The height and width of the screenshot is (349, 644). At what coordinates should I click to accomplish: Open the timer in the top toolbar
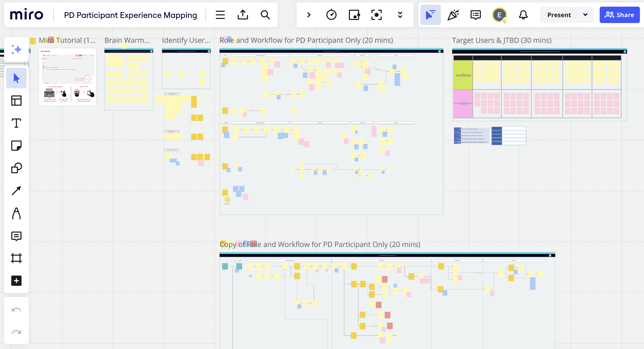click(331, 15)
